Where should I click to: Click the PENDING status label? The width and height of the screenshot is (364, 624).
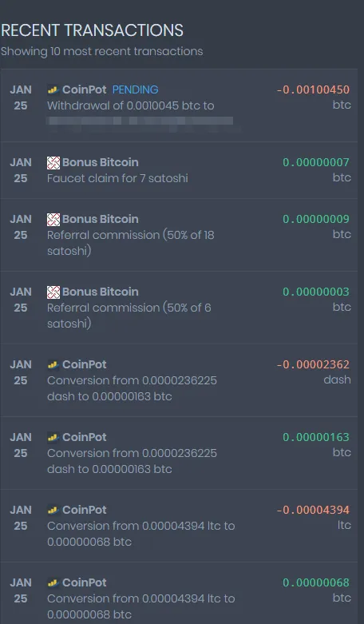pos(135,90)
